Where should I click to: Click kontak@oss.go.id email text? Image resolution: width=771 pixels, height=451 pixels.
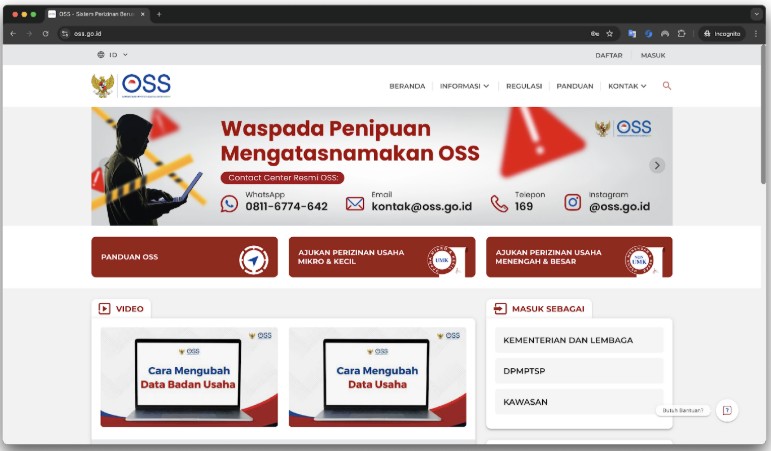(x=421, y=207)
